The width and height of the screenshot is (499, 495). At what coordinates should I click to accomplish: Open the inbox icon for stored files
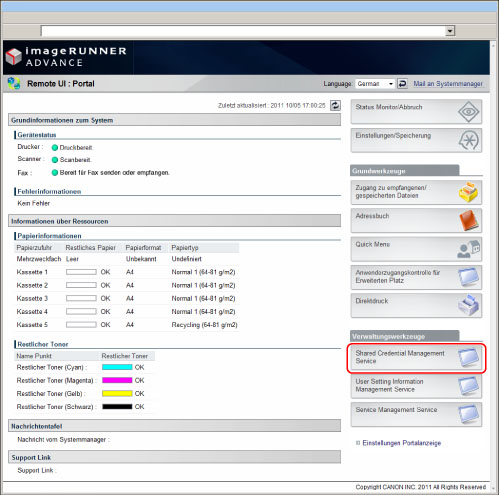(x=468, y=192)
